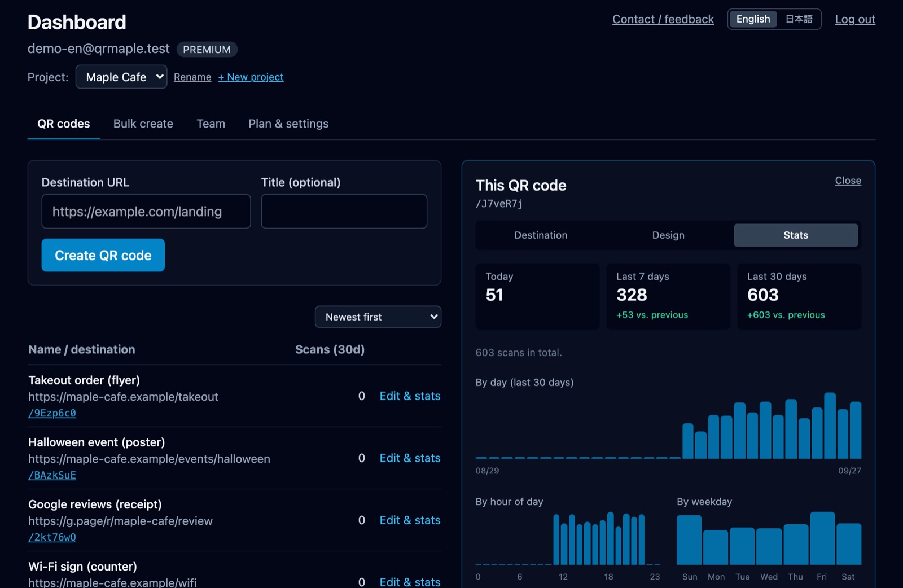Open the /2kt76wQ short link
The height and width of the screenshot is (588, 903).
[x=52, y=537]
